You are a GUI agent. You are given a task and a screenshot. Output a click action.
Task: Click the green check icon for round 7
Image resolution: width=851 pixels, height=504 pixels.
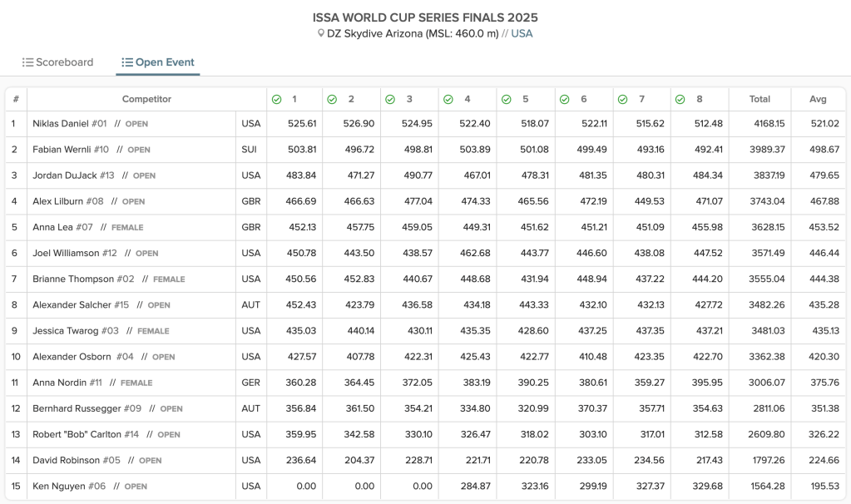(x=622, y=99)
